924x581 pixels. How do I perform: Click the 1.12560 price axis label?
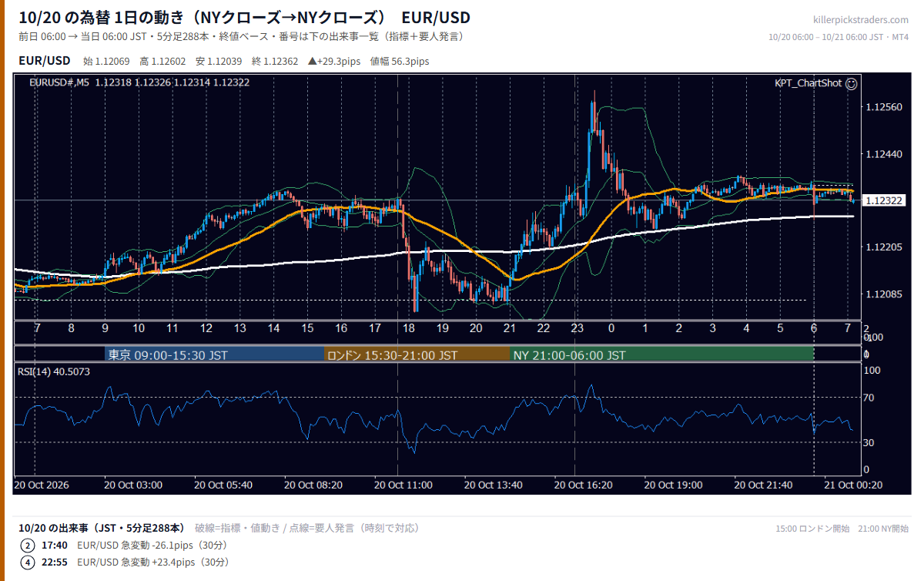pos(884,107)
